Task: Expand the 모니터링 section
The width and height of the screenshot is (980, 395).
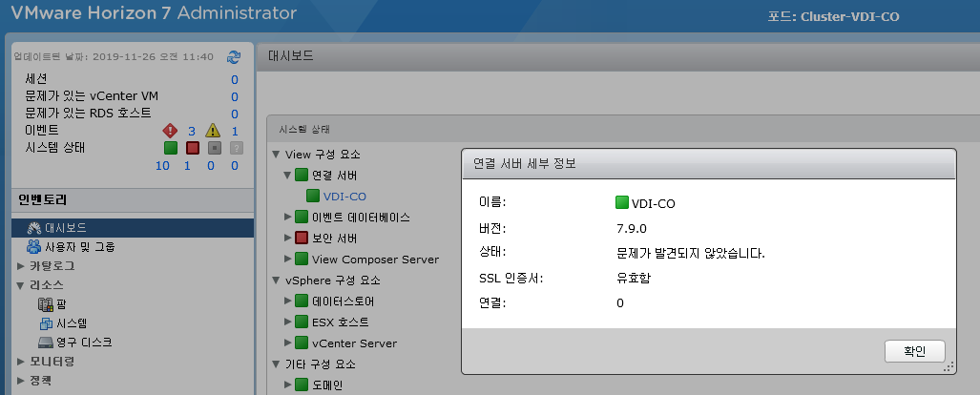Action: 21,362
